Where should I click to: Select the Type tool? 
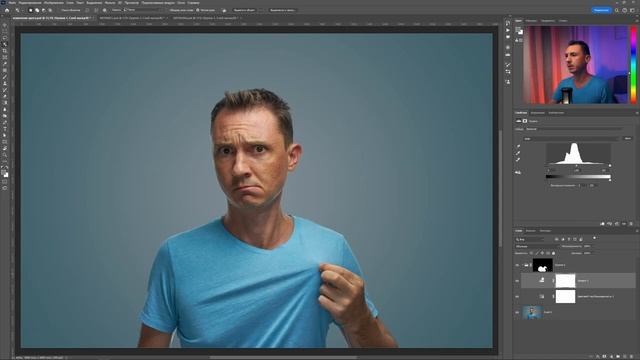5,129
